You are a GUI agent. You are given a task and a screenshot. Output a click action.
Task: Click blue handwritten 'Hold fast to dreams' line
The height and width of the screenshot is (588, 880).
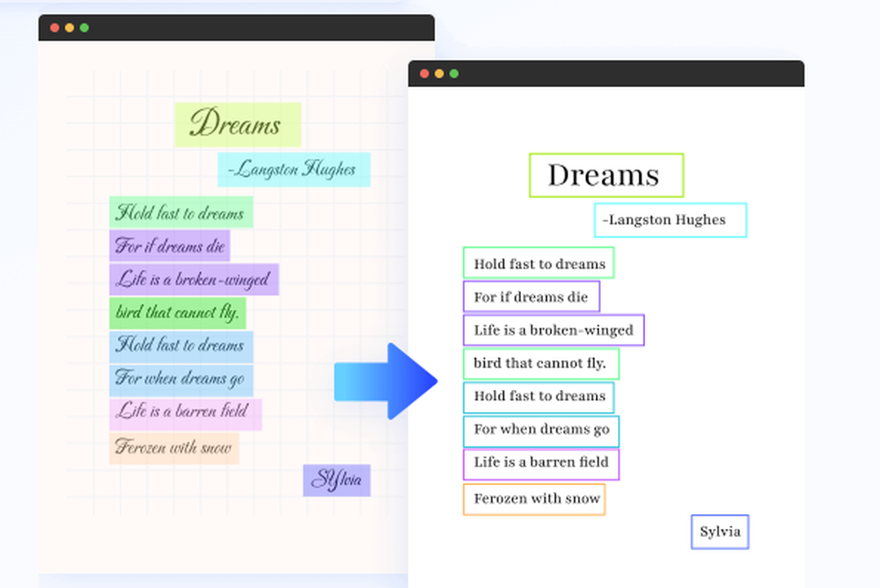coord(181,347)
